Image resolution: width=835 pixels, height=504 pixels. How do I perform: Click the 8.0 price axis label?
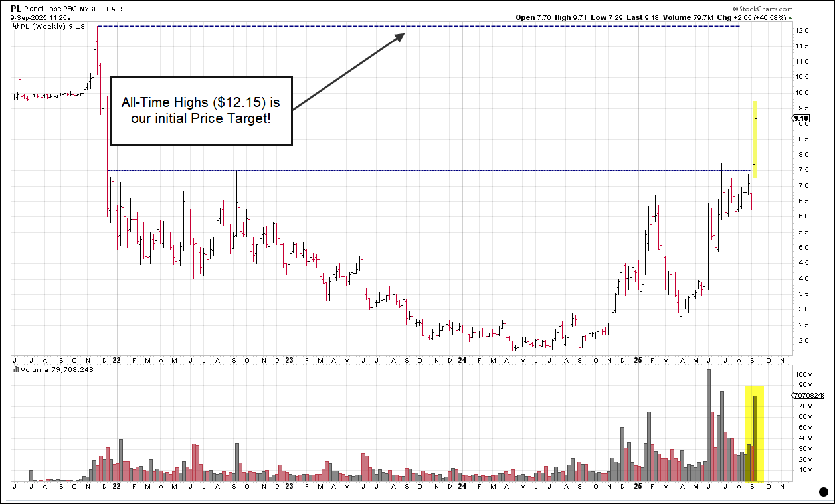pos(802,154)
